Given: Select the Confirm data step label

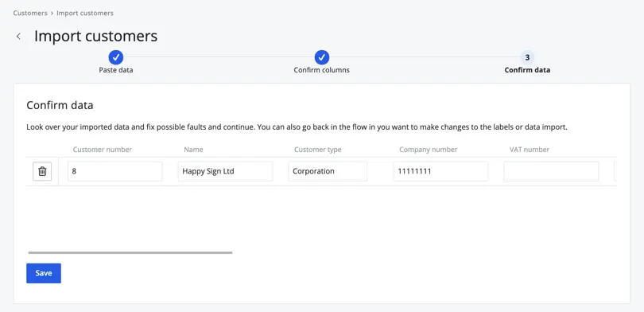Looking at the screenshot, I should point(527,70).
